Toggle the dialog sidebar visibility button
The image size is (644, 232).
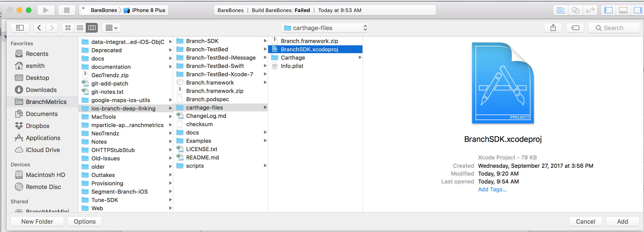coord(20,28)
